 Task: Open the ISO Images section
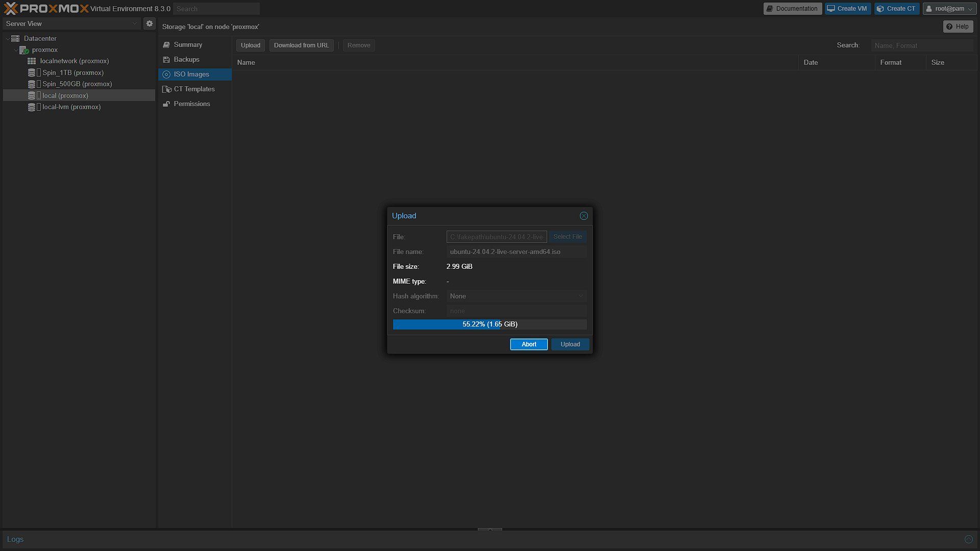pyautogui.click(x=195, y=74)
